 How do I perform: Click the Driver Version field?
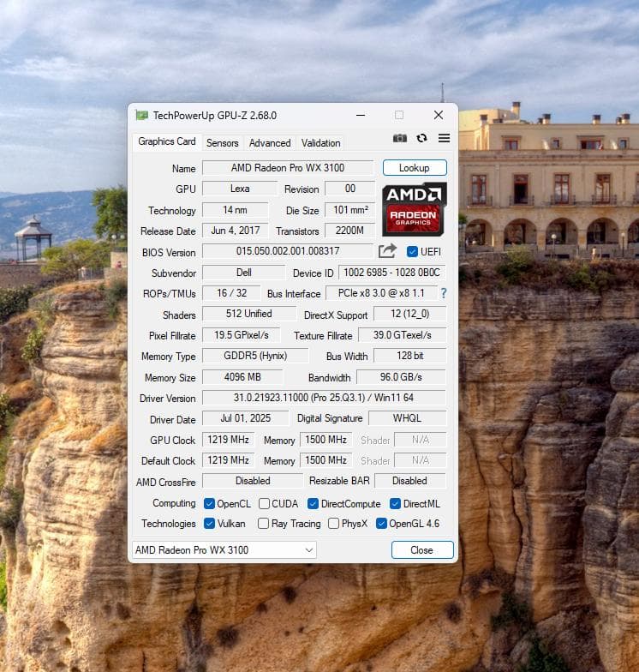pyautogui.click(x=324, y=398)
